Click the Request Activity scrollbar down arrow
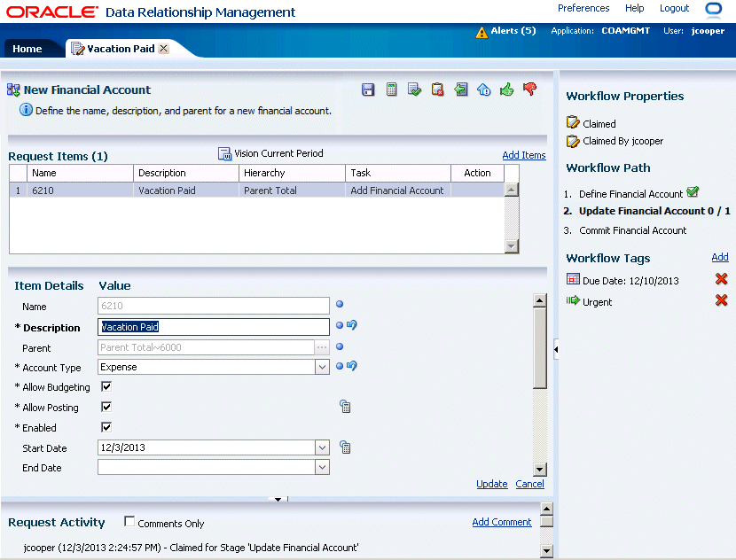This screenshot has height=560, width=736. point(547,551)
